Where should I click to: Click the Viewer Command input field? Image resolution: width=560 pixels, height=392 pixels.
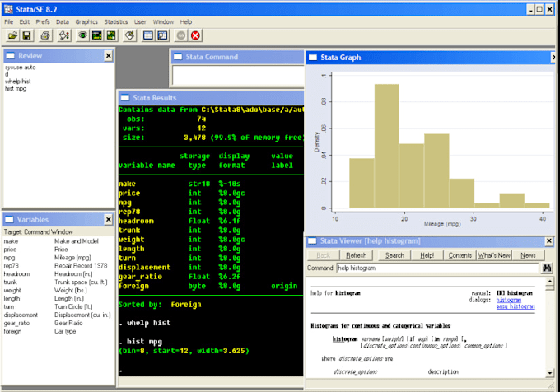(x=436, y=268)
